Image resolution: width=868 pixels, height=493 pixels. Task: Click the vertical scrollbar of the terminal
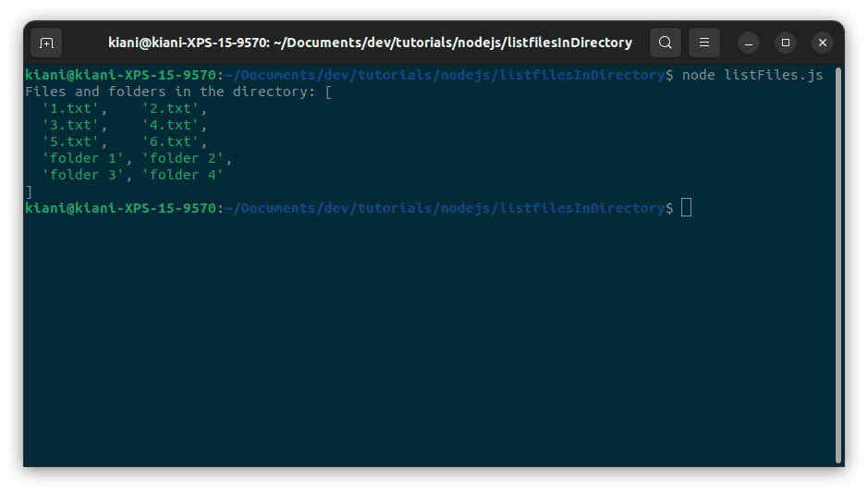pos(837,268)
